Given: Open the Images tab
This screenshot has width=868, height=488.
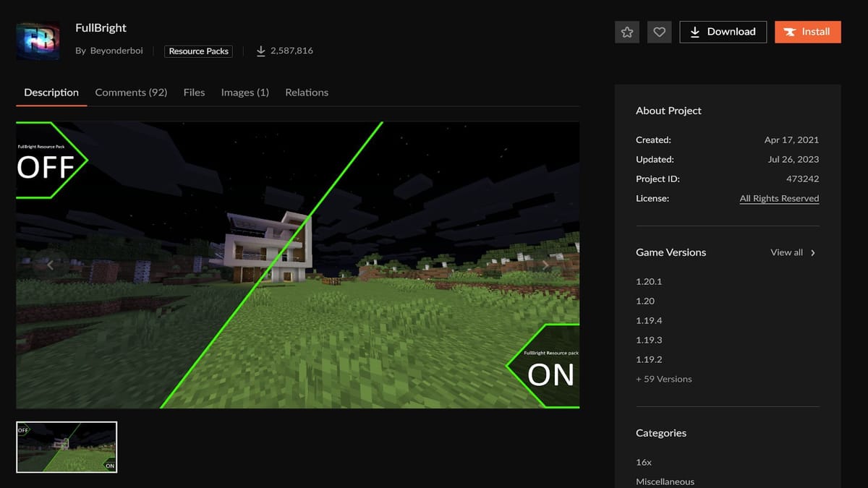Looking at the screenshot, I should 244,93.
